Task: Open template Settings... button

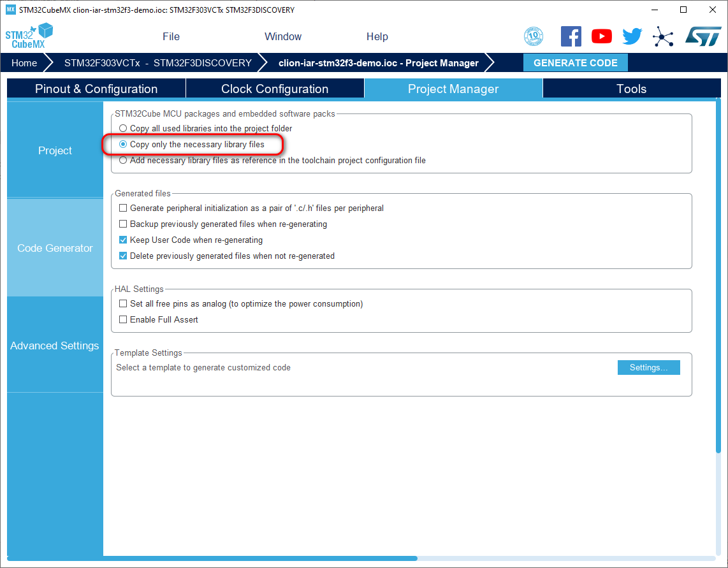Action: pyautogui.click(x=648, y=367)
